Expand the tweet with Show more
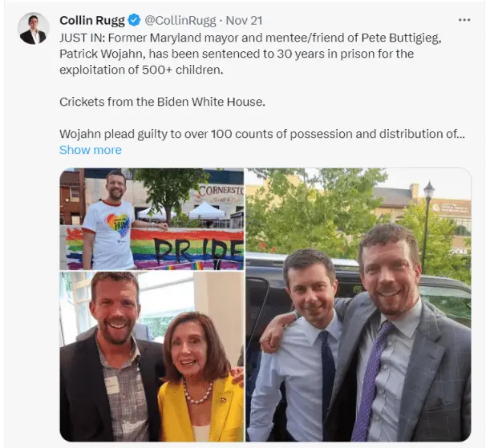This screenshot has height=448, width=486. (x=91, y=150)
